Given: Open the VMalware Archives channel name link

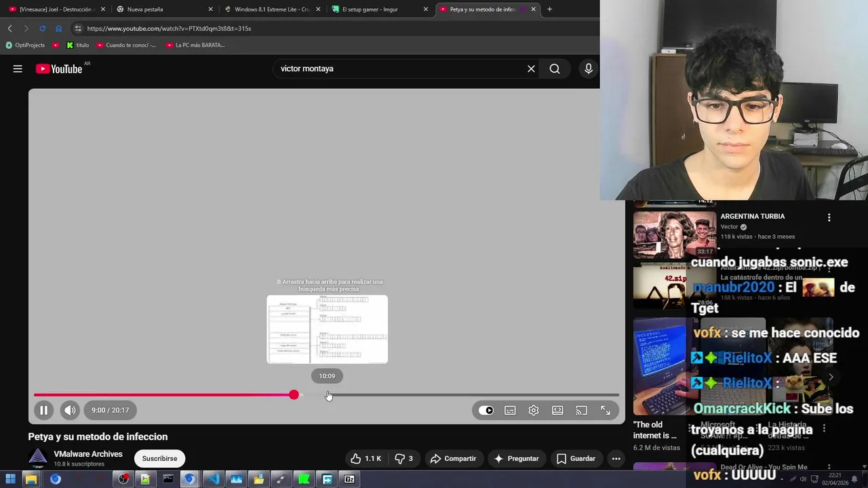Looking at the screenshot, I should [x=88, y=454].
